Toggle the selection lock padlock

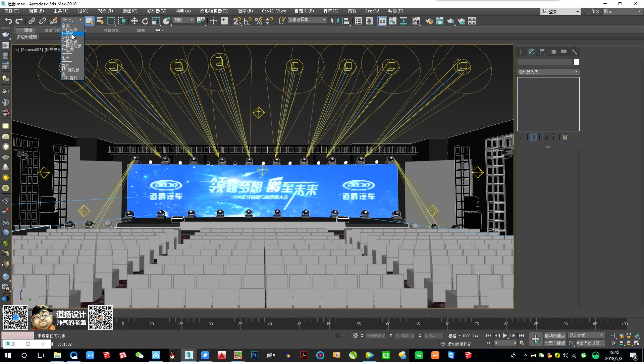pyautogui.click(x=346, y=336)
